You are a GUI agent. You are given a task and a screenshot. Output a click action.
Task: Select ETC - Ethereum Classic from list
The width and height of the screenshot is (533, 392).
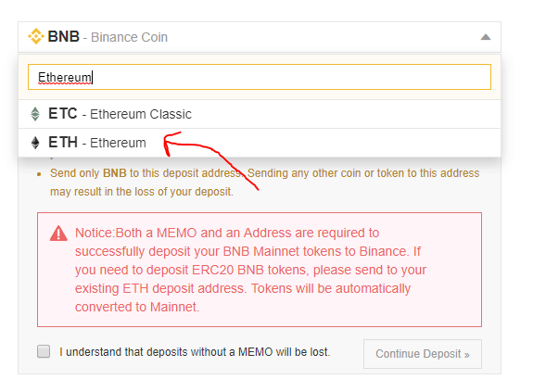pos(260,114)
